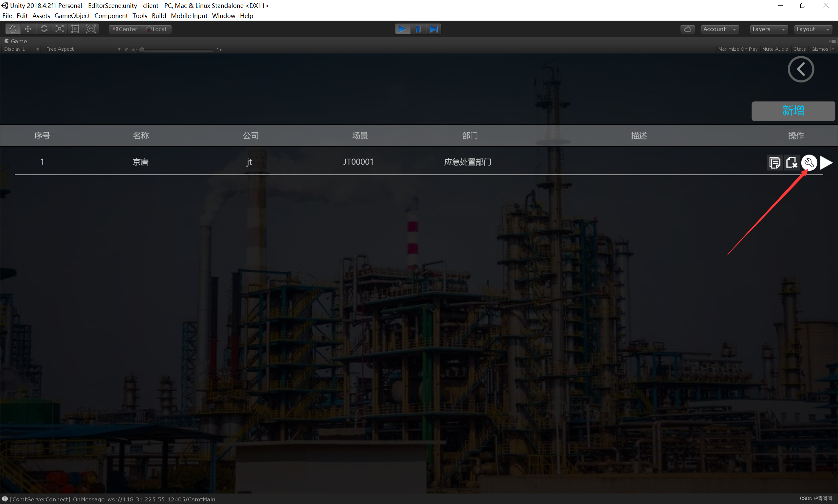Expand the Layout dropdown menu
Image resolution: width=838 pixels, height=504 pixels.
(813, 28)
